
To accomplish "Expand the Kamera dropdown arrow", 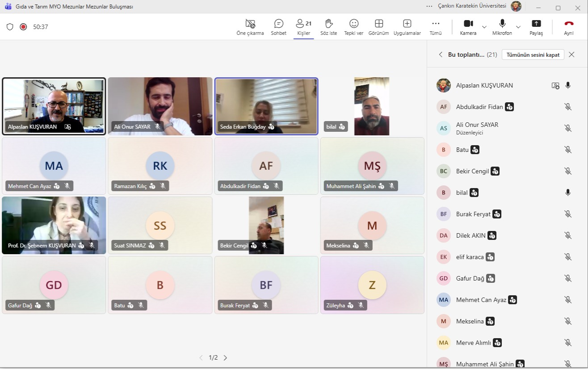I will click(x=484, y=27).
